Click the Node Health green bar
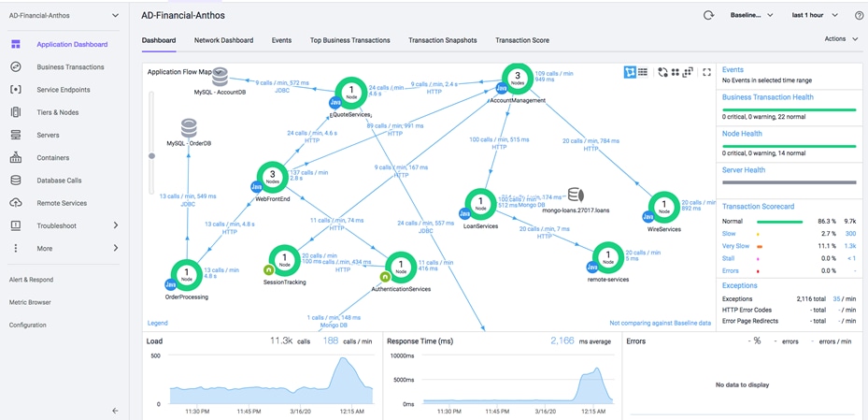The image size is (868, 420). [x=789, y=146]
